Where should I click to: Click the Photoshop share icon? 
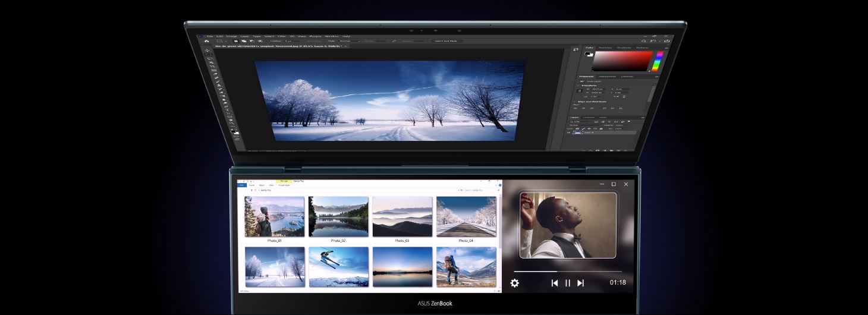(667, 41)
